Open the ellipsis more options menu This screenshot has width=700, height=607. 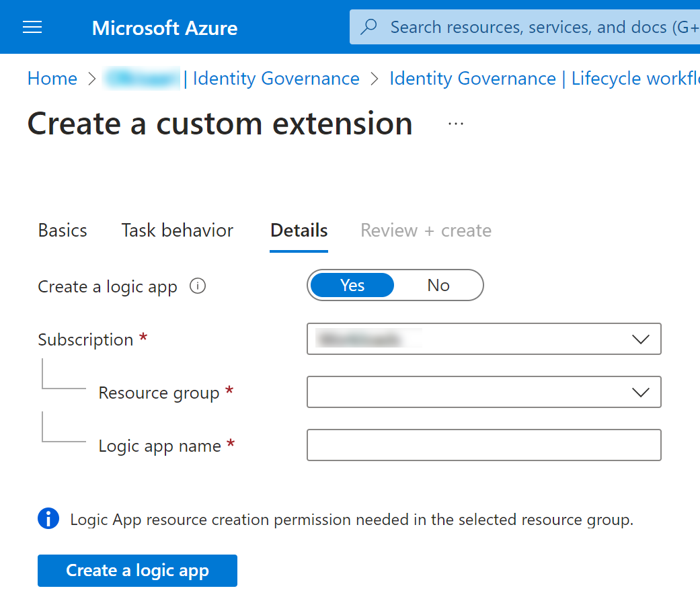pyautogui.click(x=456, y=124)
